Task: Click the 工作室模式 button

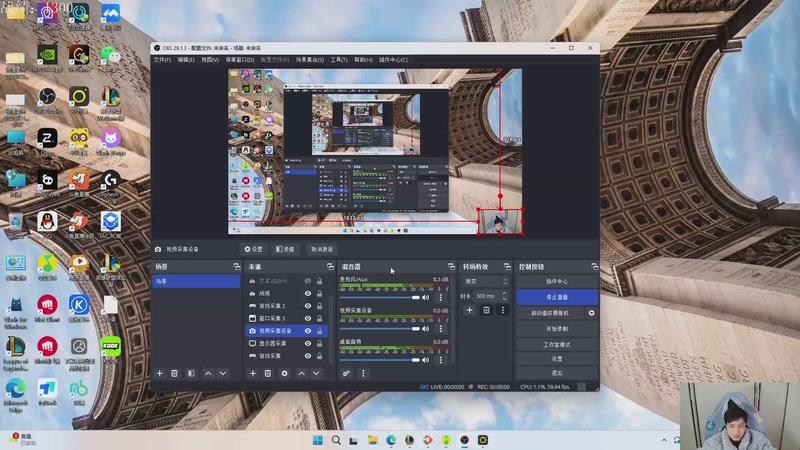Action: 557,344
